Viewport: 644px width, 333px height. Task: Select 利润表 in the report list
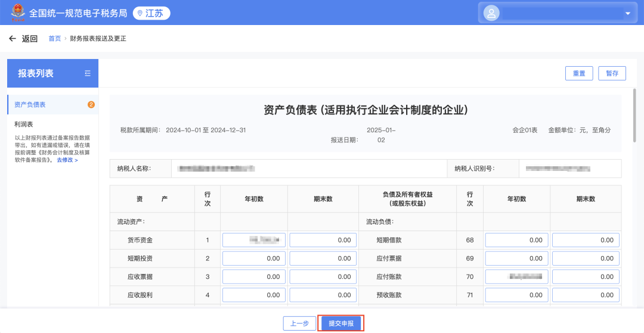pyautogui.click(x=23, y=124)
